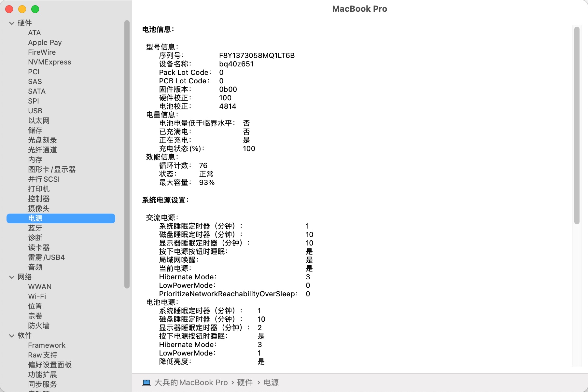The image size is (588, 392).
Task: Click the main content vertical scrollbar
Action: (577, 126)
